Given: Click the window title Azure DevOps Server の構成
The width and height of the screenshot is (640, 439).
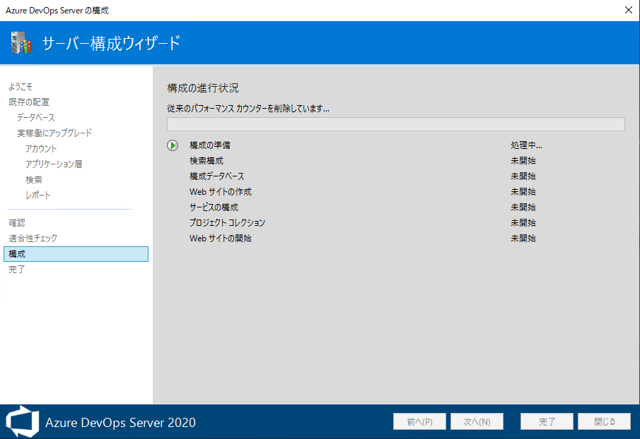Looking at the screenshot, I should click(57, 10).
